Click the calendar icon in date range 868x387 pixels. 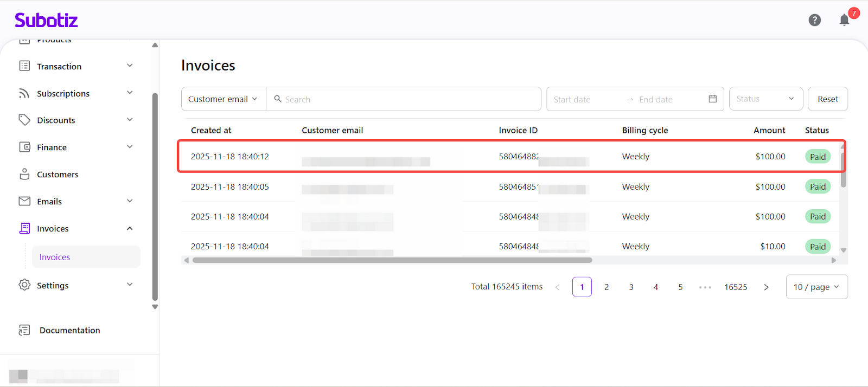712,99
